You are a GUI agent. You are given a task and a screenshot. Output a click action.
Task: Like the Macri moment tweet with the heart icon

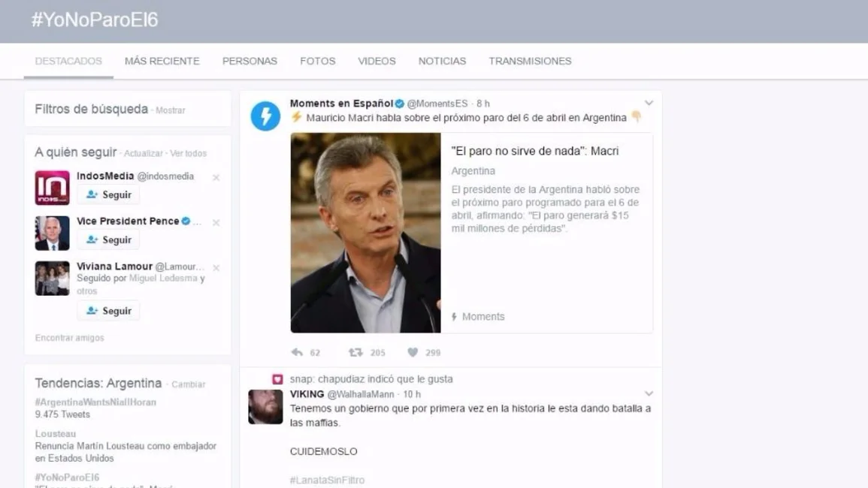(x=413, y=352)
